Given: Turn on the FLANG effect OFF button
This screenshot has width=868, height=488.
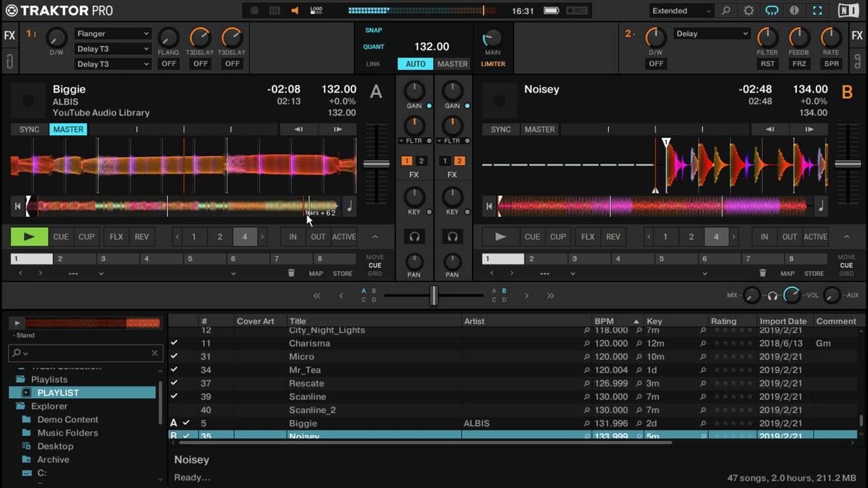Looking at the screenshot, I should pyautogui.click(x=169, y=64).
